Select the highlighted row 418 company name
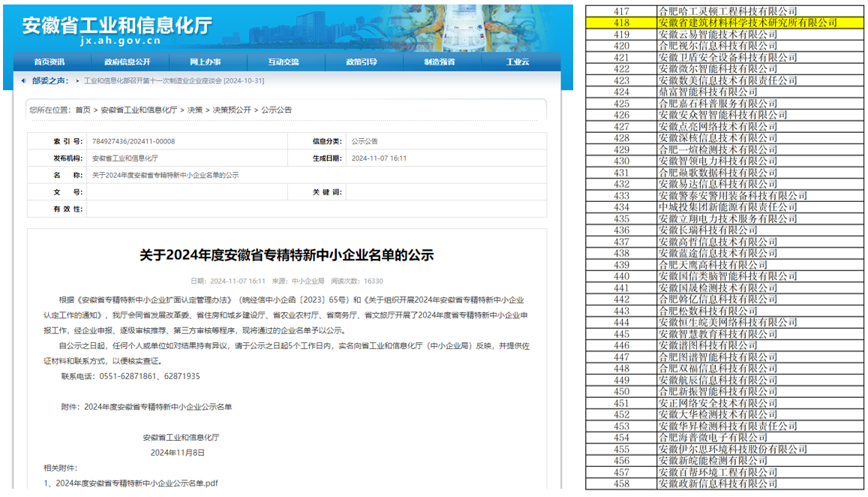The image size is (868, 497). (x=748, y=23)
